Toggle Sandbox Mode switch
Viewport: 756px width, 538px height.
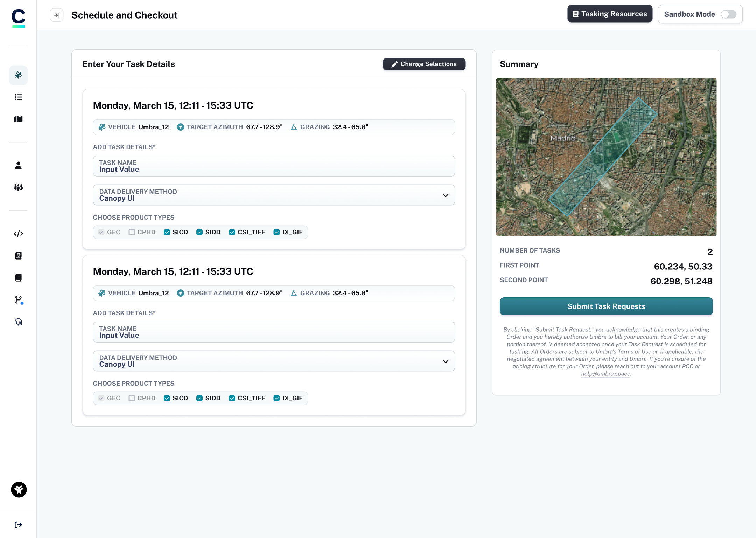[x=728, y=14]
